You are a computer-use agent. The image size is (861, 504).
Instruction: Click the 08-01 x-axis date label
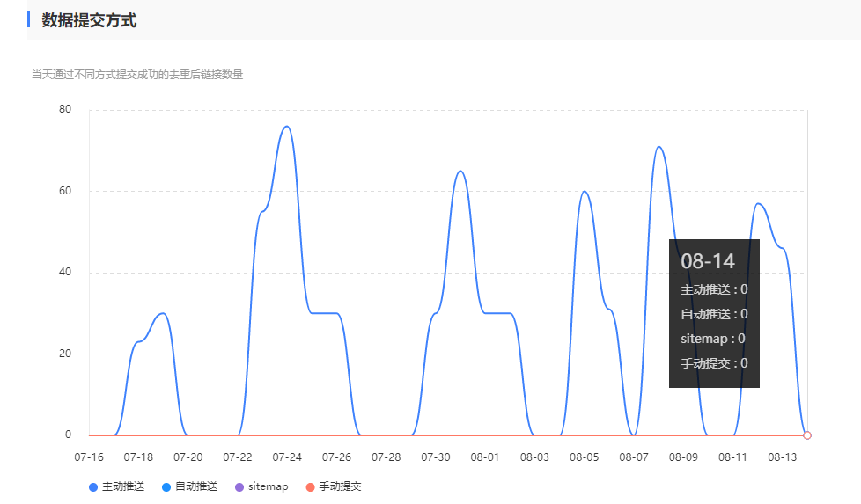point(485,457)
